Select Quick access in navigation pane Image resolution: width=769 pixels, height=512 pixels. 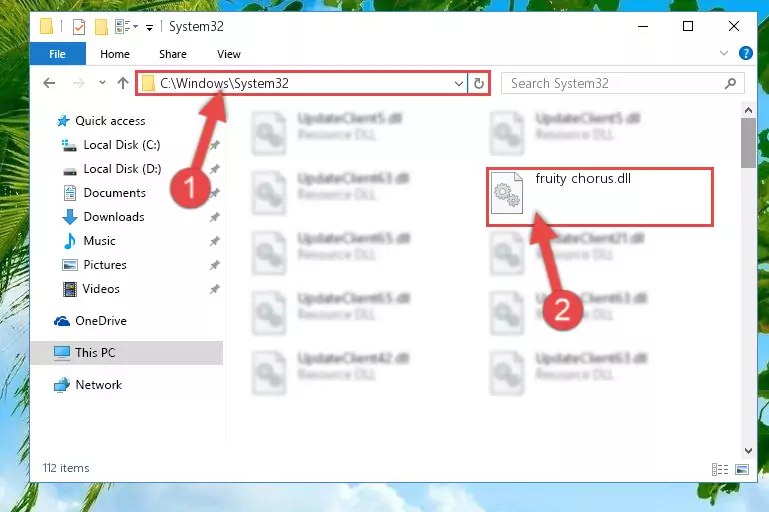click(110, 121)
